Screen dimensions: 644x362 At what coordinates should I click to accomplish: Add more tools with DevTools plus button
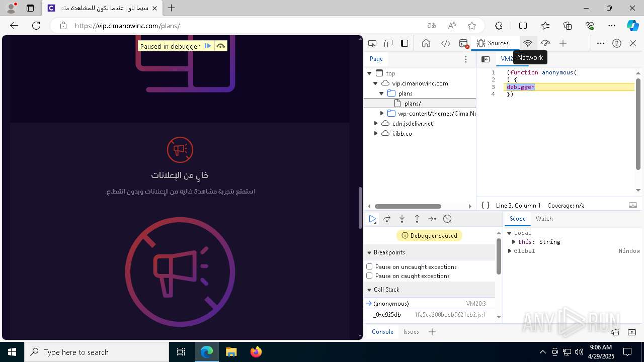(x=563, y=43)
